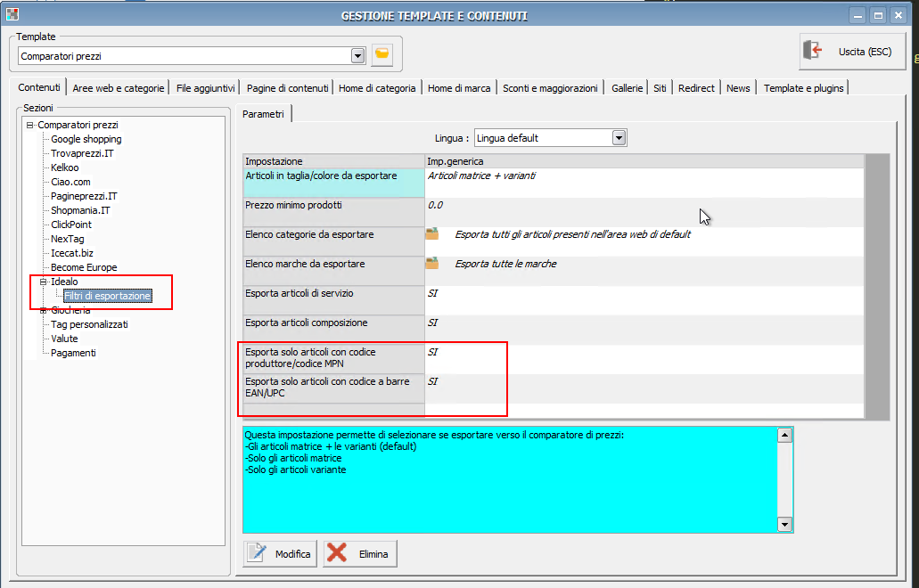This screenshot has height=588, width=919.
Task: Click the Imp.generica column header
Action: tap(644, 161)
